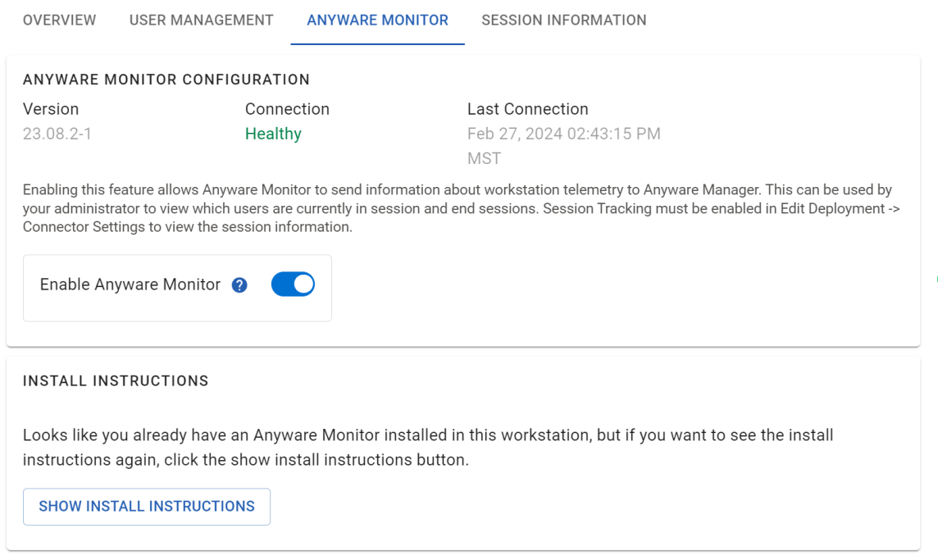Go to the Session Information tab
Image resolution: width=938 pixels, height=560 pixels.
[563, 20]
